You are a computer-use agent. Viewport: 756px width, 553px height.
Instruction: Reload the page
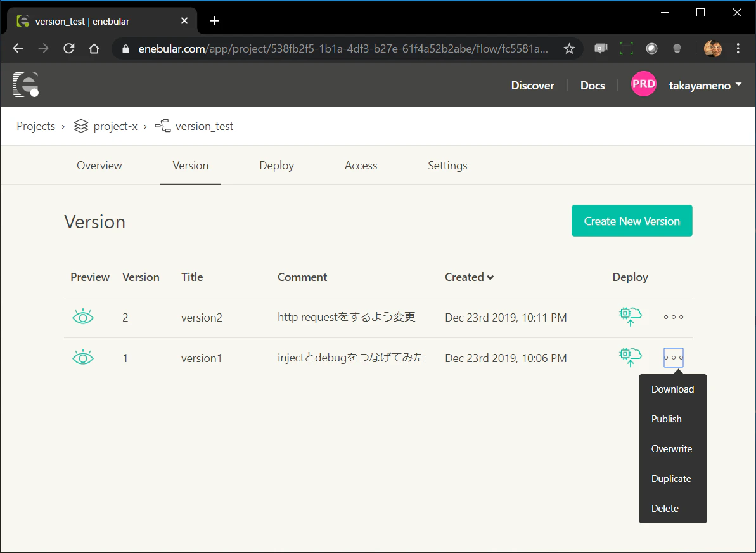tap(69, 48)
